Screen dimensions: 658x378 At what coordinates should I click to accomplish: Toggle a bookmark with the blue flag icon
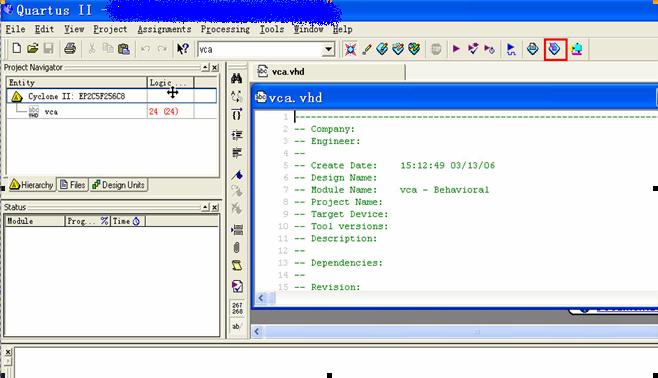point(237,175)
